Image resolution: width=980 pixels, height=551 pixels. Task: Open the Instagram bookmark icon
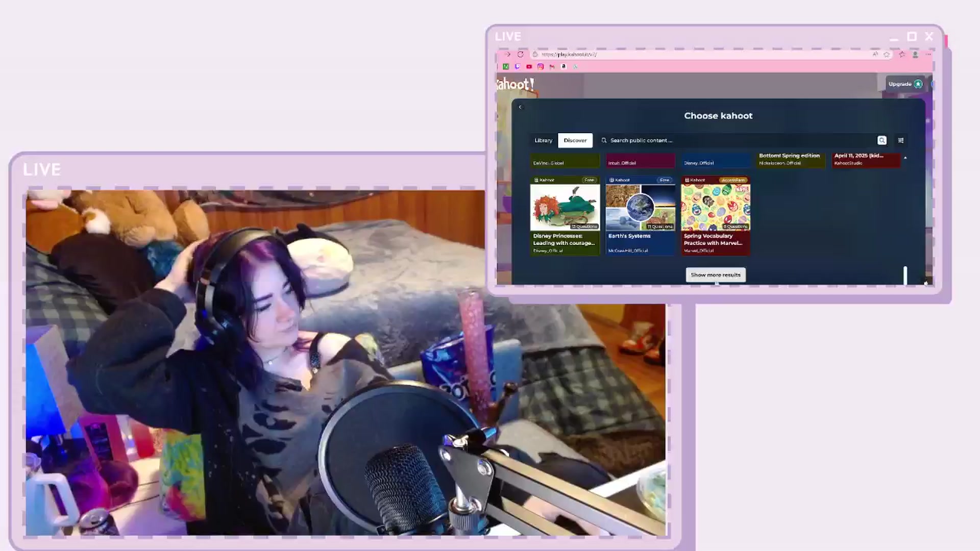click(x=541, y=66)
